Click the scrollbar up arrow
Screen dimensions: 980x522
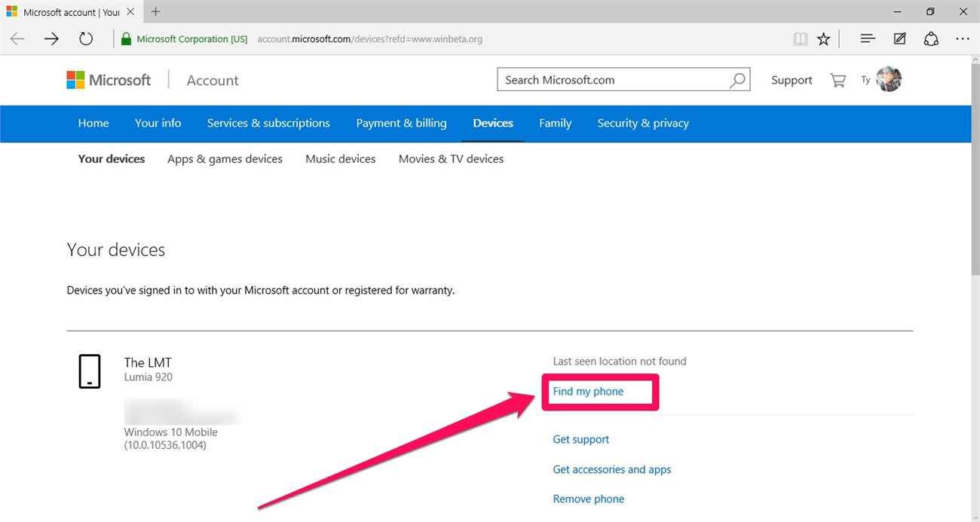pyautogui.click(x=975, y=61)
